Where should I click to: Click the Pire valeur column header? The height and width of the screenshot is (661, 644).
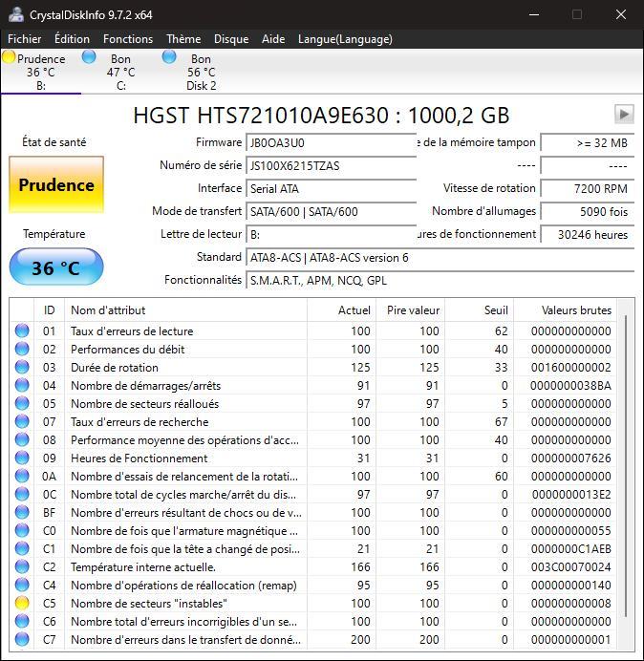pos(410,310)
